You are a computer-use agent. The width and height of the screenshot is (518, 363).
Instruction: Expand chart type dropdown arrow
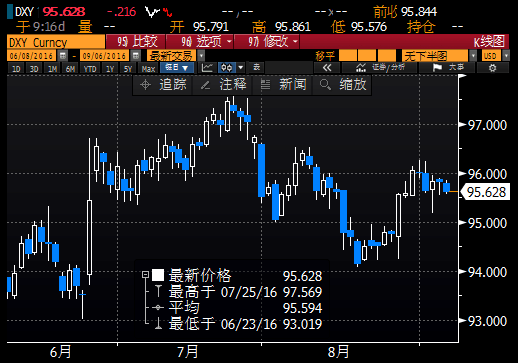pos(241,68)
